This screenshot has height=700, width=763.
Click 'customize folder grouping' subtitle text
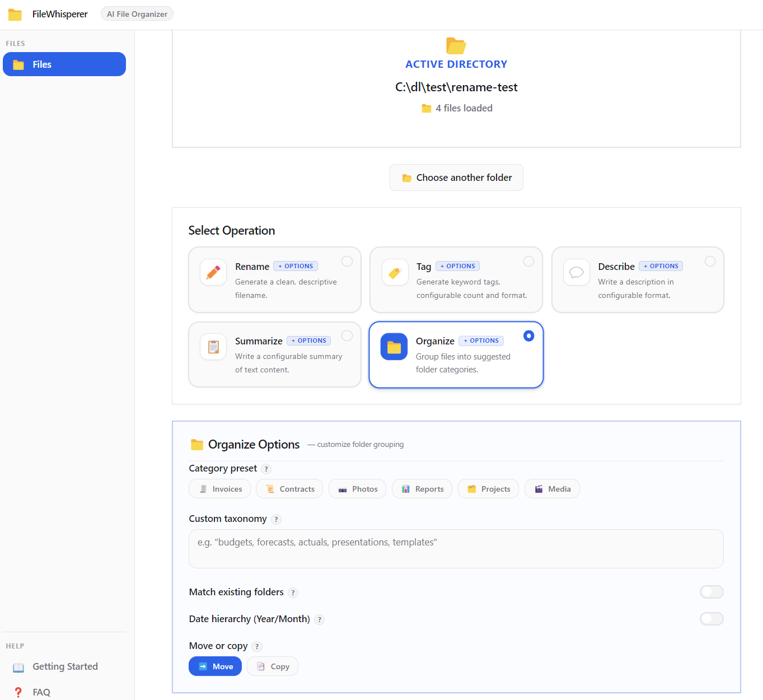(x=361, y=445)
